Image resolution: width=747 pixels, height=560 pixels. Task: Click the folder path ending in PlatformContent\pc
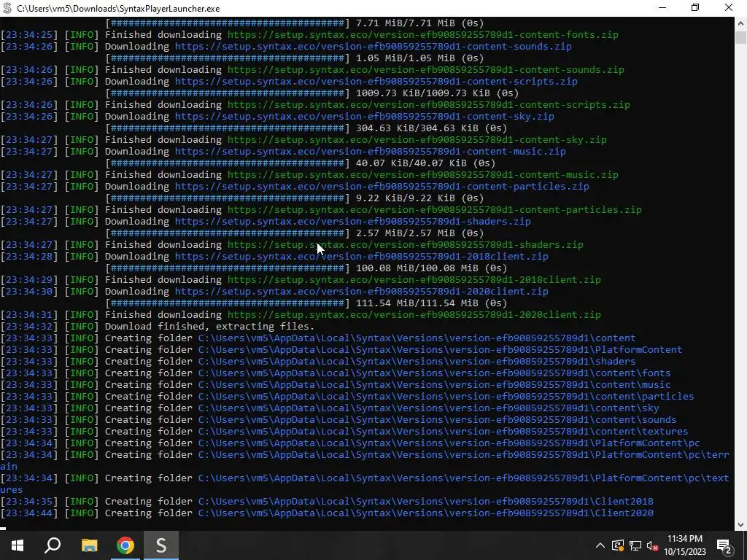449,443
